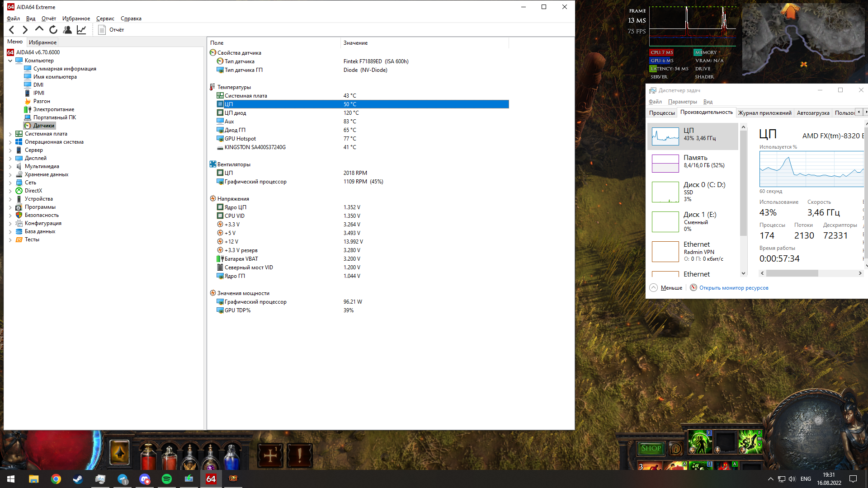Select Диск 0 (C: D:) performance item

[693, 192]
